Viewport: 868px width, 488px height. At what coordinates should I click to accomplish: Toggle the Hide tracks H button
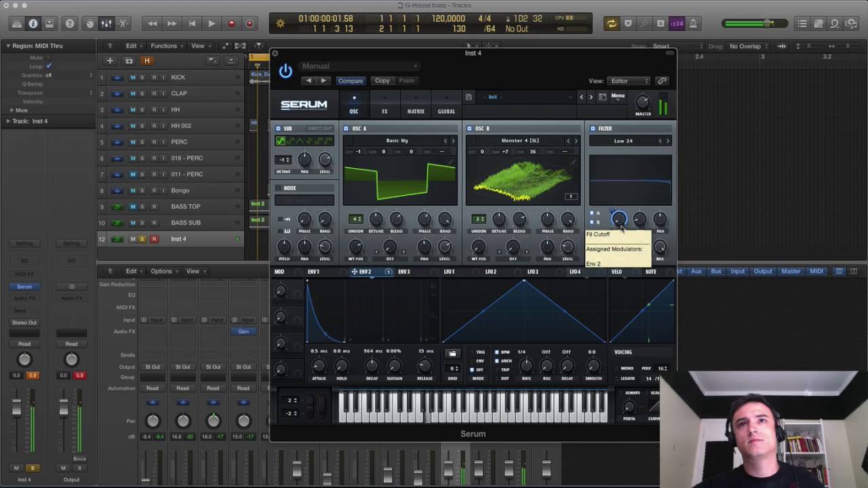pyautogui.click(x=146, y=60)
